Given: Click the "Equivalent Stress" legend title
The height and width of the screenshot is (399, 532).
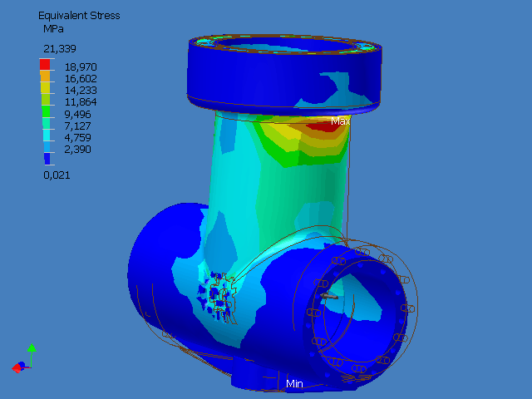Looking at the screenshot, I should coord(79,16).
